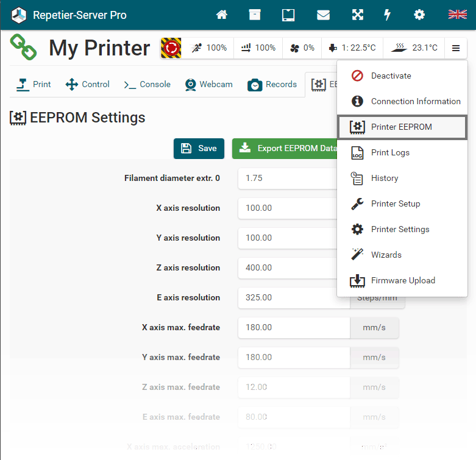Click the home icon in top bar

coord(222,15)
